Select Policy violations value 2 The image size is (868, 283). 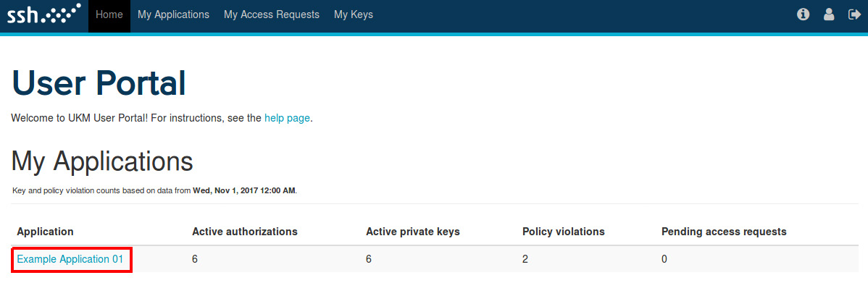pos(525,259)
